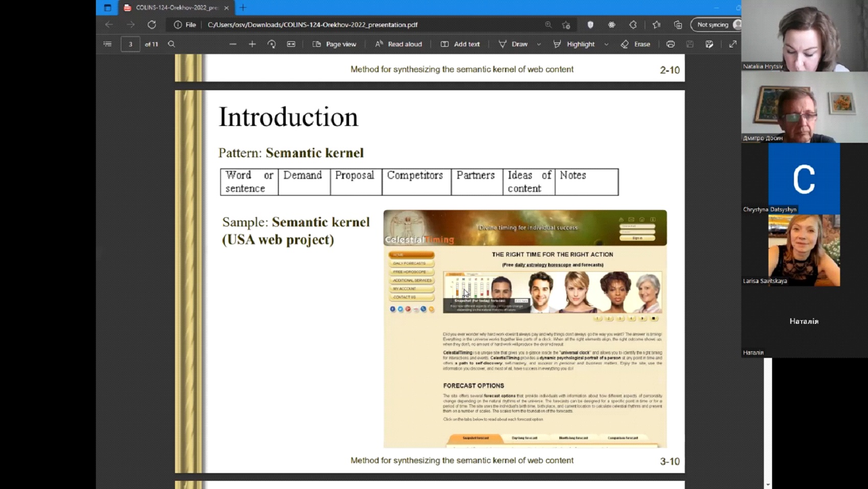Click the Not syncing profile button
Screen dimensions: 868x489
point(715,24)
